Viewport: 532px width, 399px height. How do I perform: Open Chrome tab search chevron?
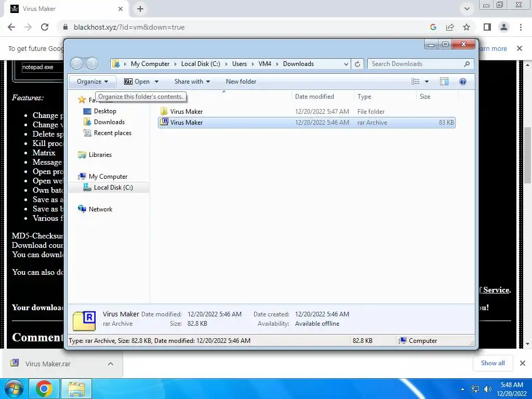click(x=467, y=9)
